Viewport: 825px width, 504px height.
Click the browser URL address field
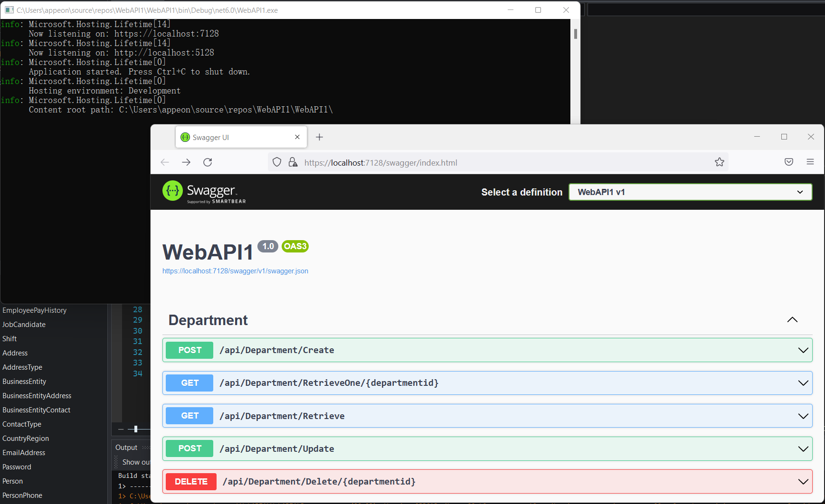pyautogui.click(x=503, y=163)
